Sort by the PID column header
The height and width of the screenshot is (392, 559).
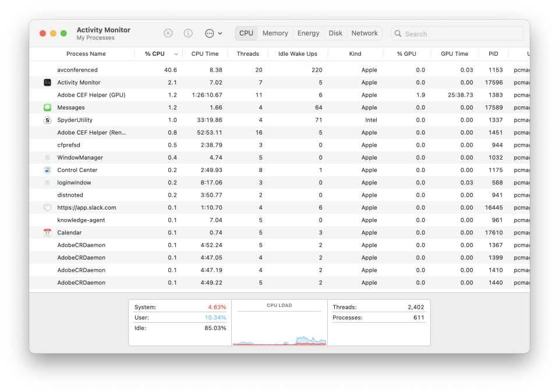[493, 54]
